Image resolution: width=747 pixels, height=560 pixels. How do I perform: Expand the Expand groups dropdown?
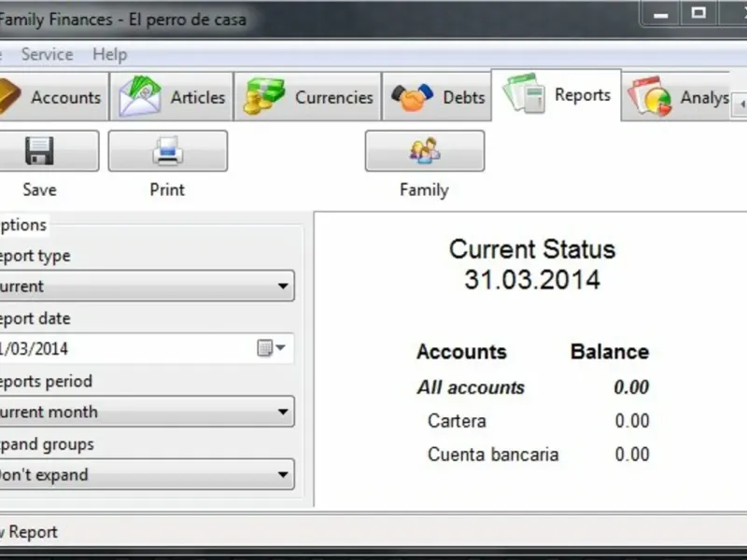click(x=146, y=474)
